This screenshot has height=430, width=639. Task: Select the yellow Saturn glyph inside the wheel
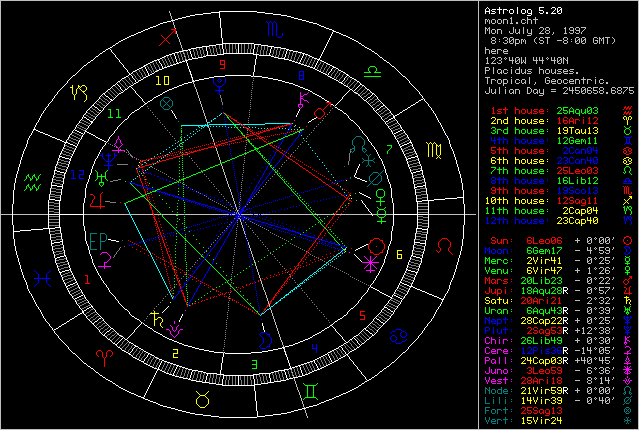click(x=157, y=319)
